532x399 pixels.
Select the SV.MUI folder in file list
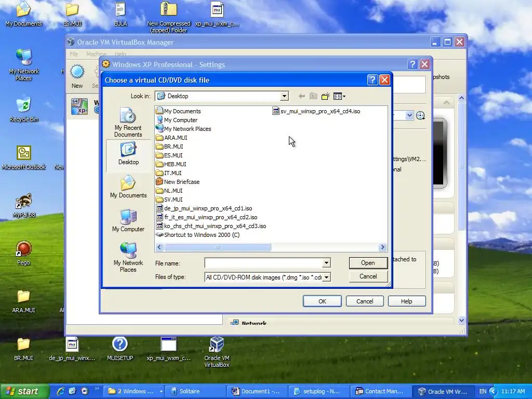click(169, 199)
